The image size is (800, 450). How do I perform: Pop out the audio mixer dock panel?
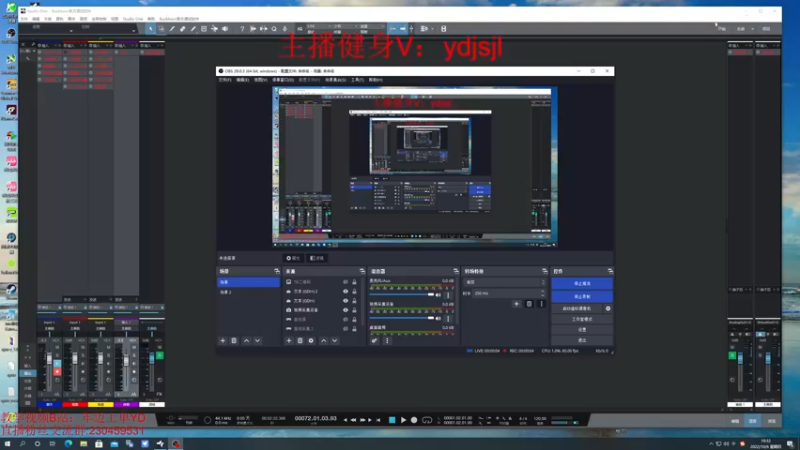456,271
